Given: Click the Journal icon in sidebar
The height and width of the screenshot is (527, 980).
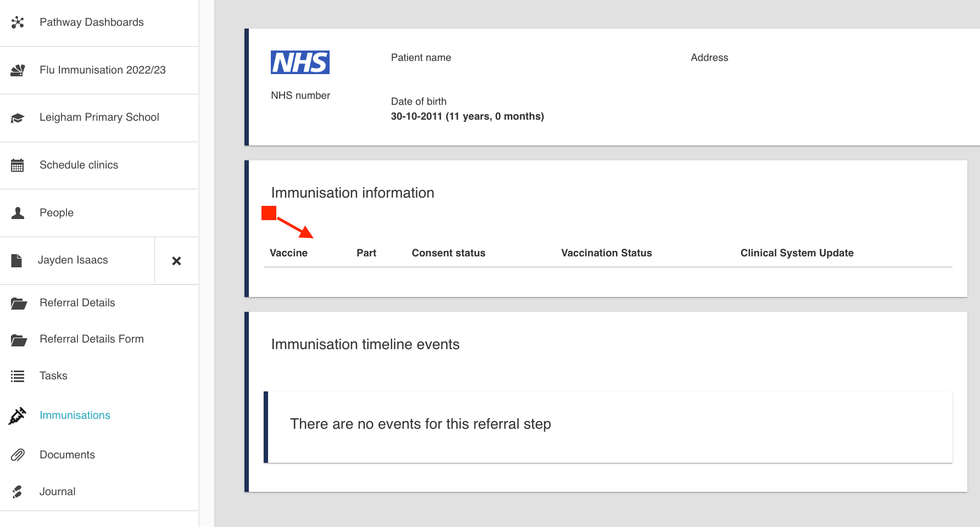Looking at the screenshot, I should coord(18,492).
